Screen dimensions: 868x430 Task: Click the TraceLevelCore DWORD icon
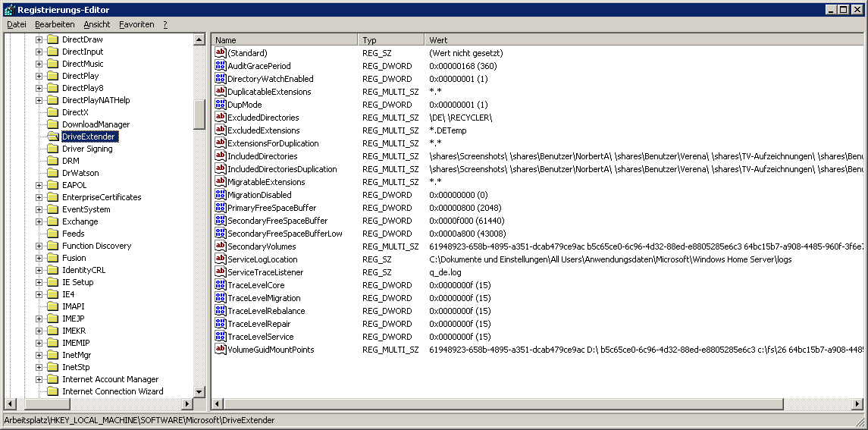pos(221,285)
